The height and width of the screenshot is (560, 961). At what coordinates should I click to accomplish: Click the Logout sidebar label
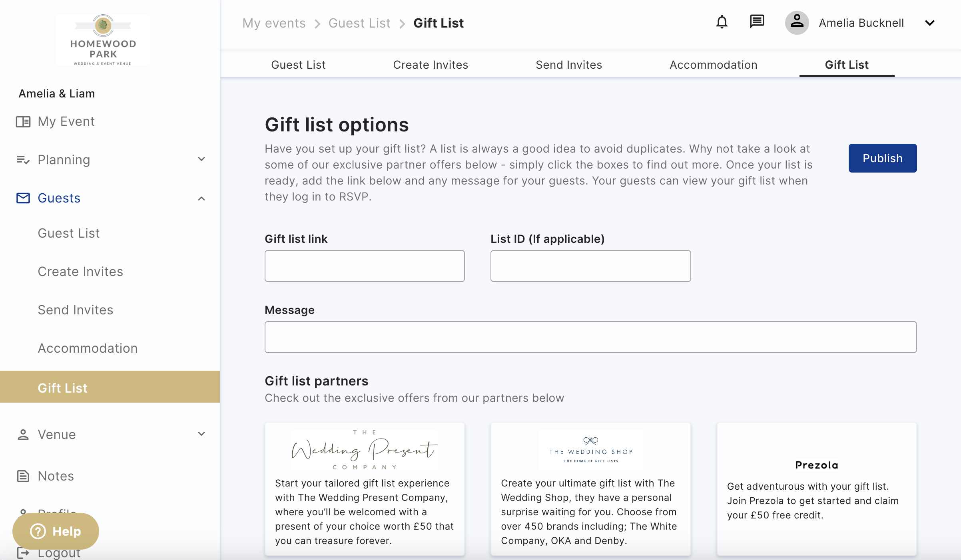point(59,553)
